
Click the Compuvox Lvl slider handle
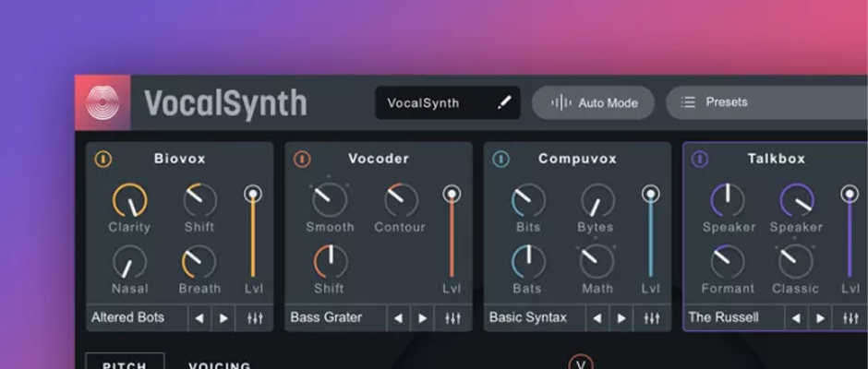pyautogui.click(x=651, y=194)
